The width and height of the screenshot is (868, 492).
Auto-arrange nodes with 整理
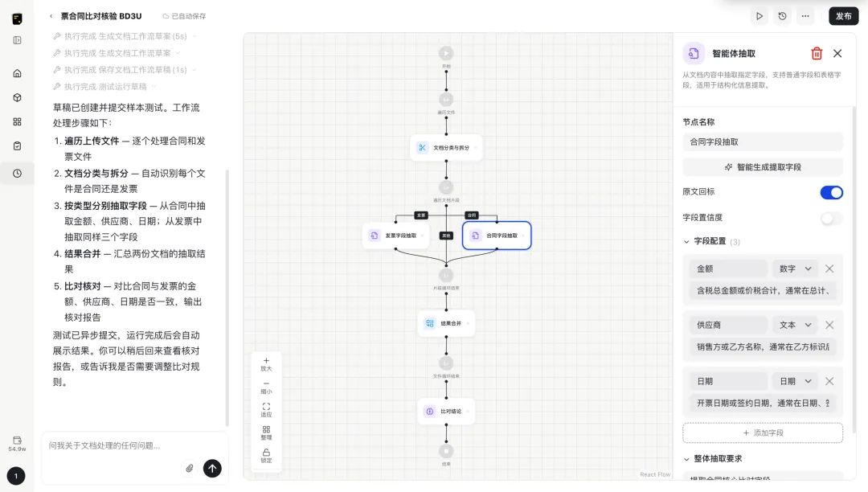[266, 433]
